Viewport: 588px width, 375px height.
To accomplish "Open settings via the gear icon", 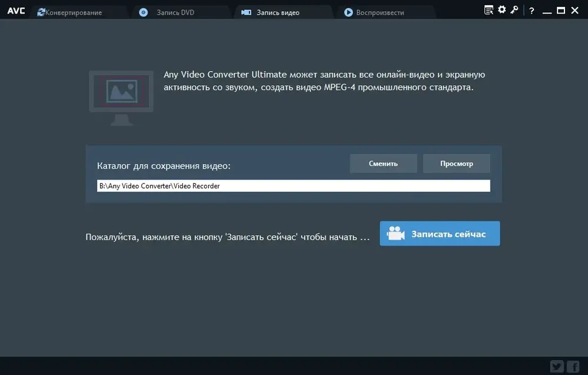I will [502, 10].
